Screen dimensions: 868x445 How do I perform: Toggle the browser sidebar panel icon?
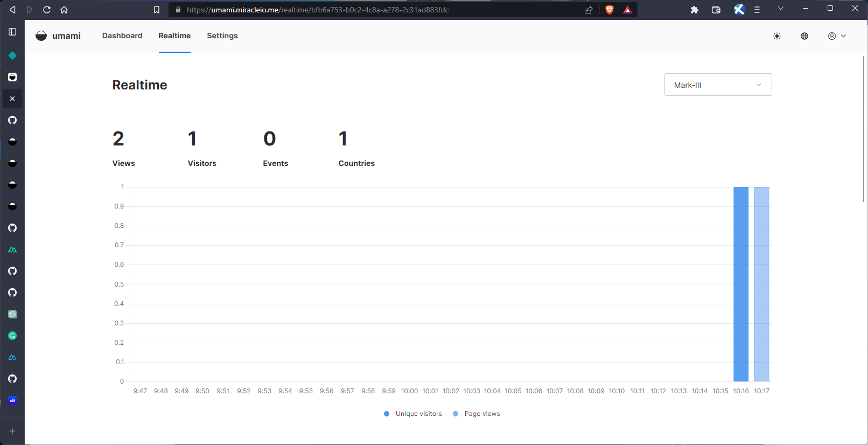point(12,32)
